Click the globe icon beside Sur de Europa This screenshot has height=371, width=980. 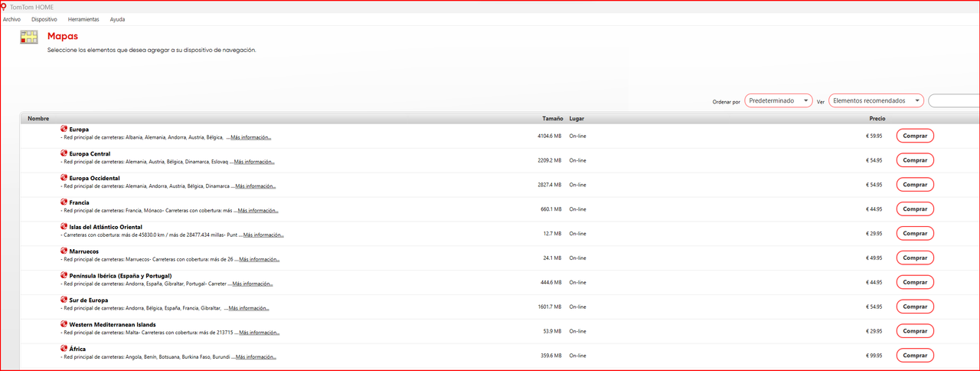click(64, 300)
